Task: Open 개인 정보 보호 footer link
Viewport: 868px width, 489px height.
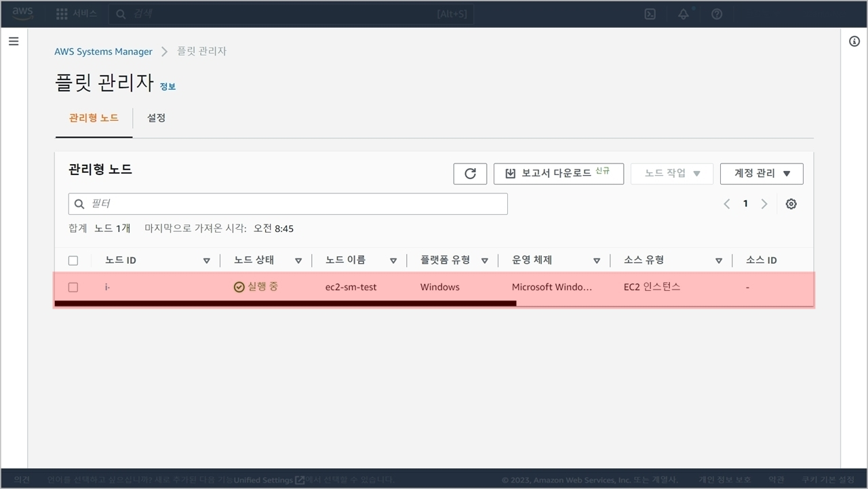Action: 724,480
